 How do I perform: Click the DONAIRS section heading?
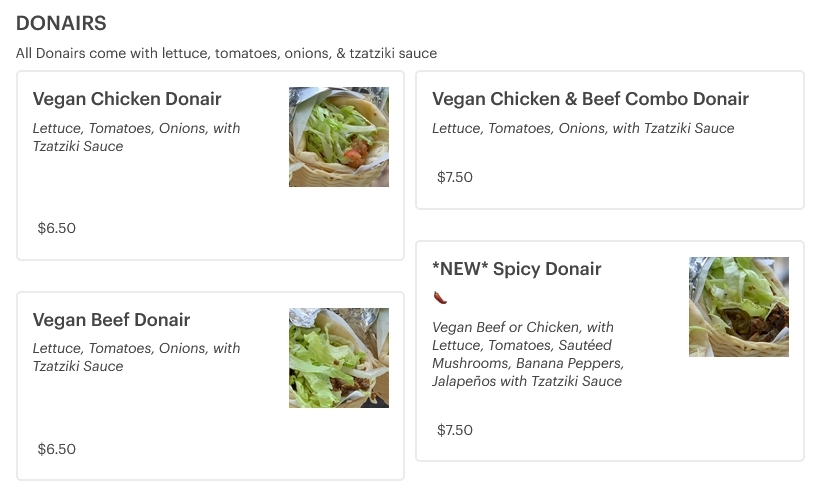61,23
